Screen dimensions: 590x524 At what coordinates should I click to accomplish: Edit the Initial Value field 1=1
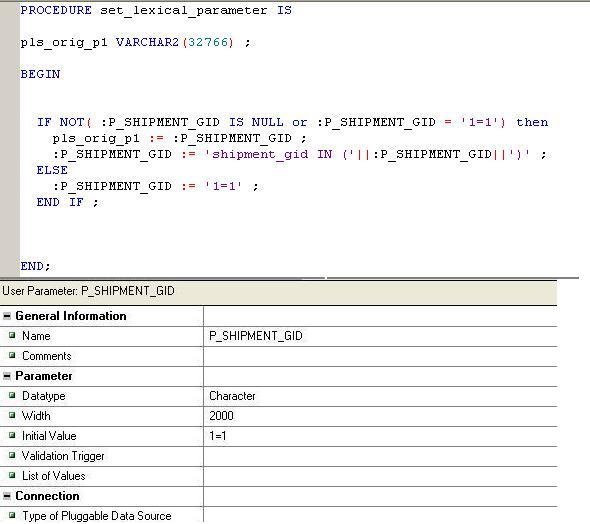[380, 436]
